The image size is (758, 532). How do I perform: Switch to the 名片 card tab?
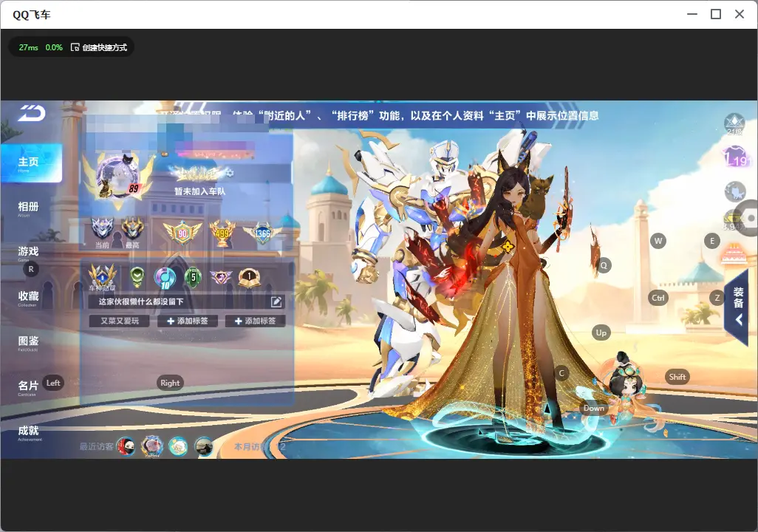click(x=28, y=387)
